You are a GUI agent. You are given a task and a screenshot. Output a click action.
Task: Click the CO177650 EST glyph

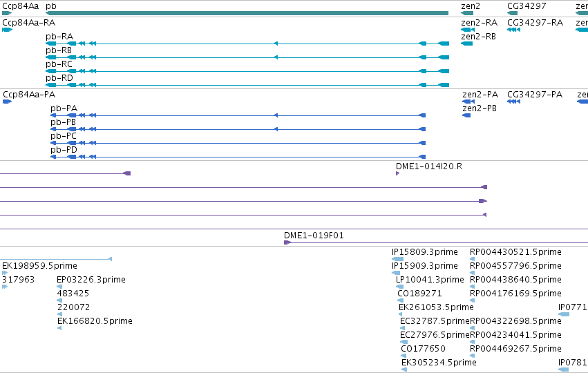[x=404, y=356]
